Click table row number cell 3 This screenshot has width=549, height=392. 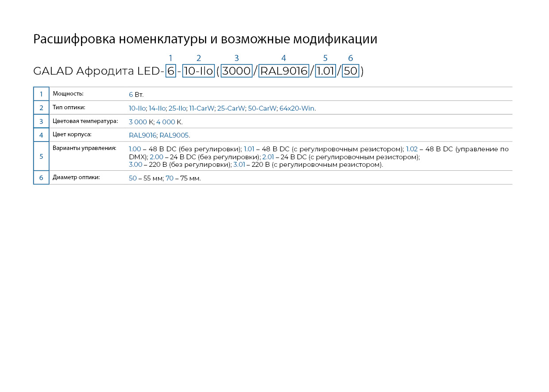pyautogui.click(x=41, y=122)
